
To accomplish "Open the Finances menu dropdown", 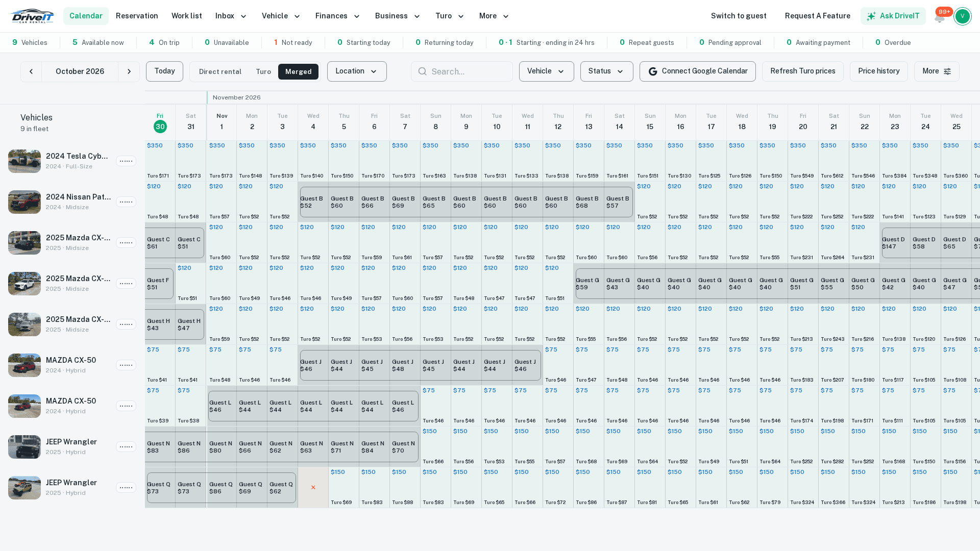I will (x=338, y=16).
